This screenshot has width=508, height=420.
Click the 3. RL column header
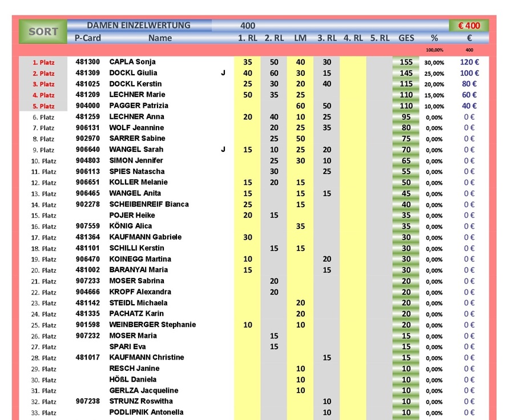pyautogui.click(x=327, y=38)
